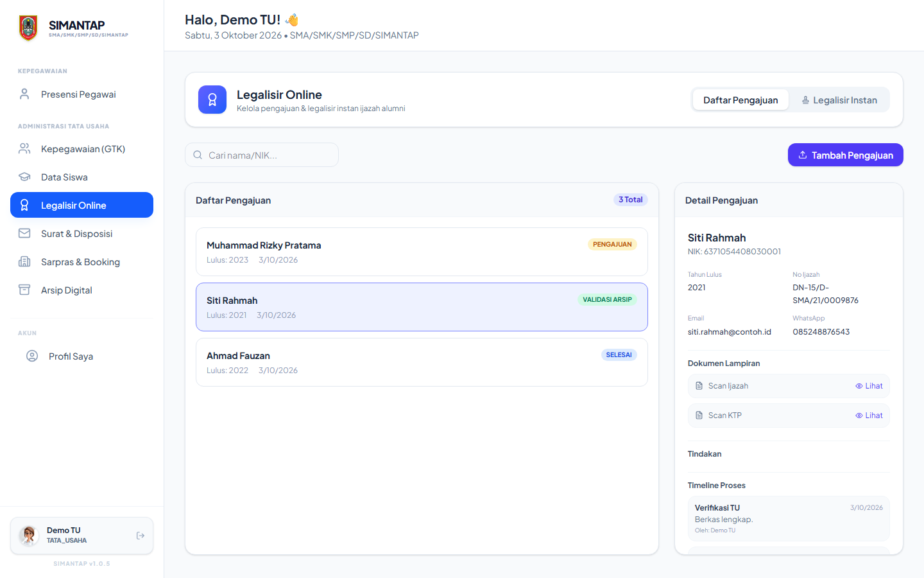
Task: Select Muhammad Rizky Pratama submission card
Action: (x=422, y=252)
